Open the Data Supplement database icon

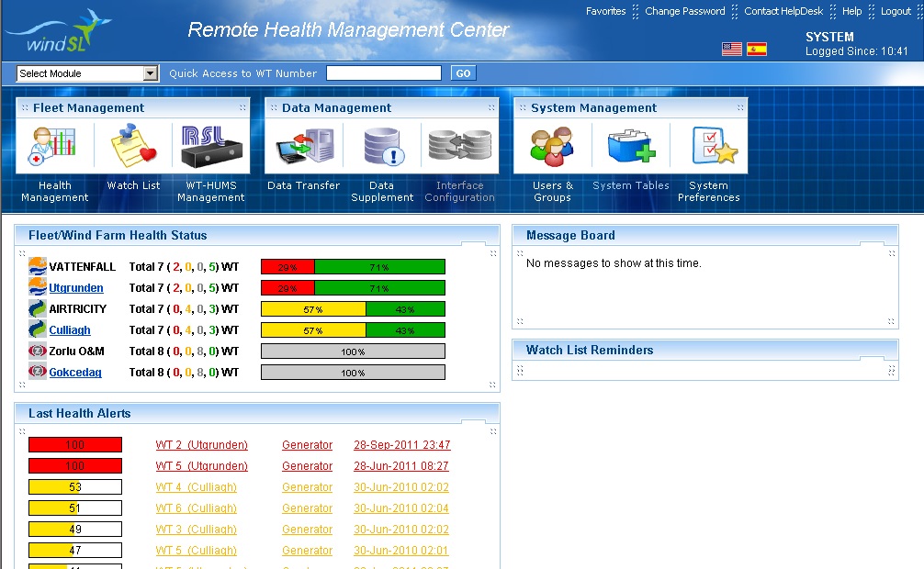[382, 146]
